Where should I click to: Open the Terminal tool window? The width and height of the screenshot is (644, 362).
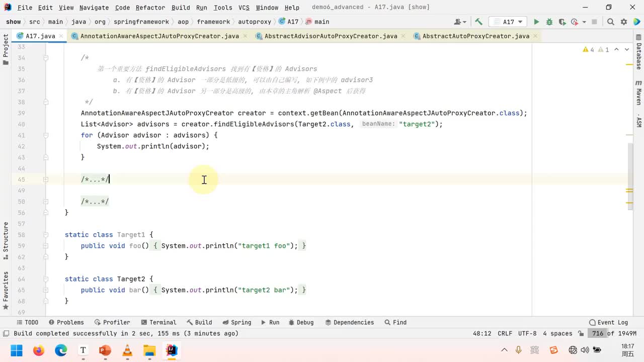coord(158,322)
